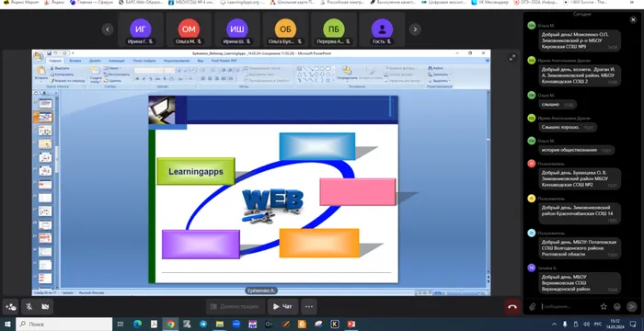The image size is (644, 331).
Task: Open the Выделить dropdown
Action: tap(439, 81)
